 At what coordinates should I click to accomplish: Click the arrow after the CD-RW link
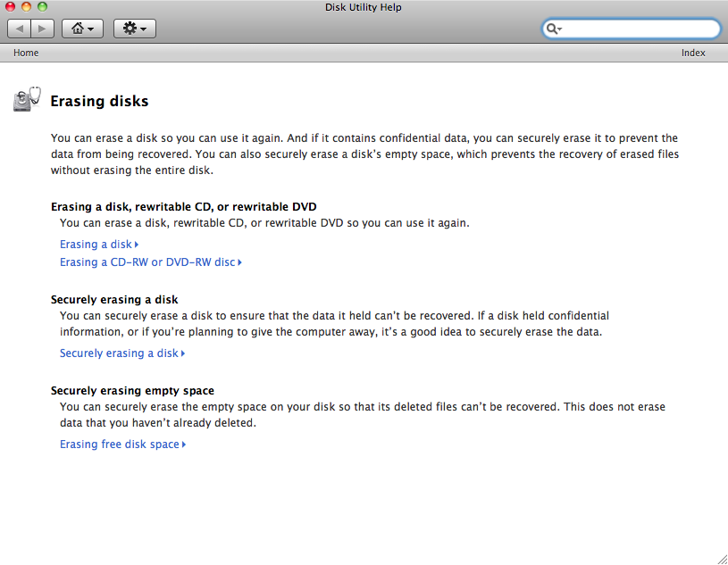click(239, 262)
